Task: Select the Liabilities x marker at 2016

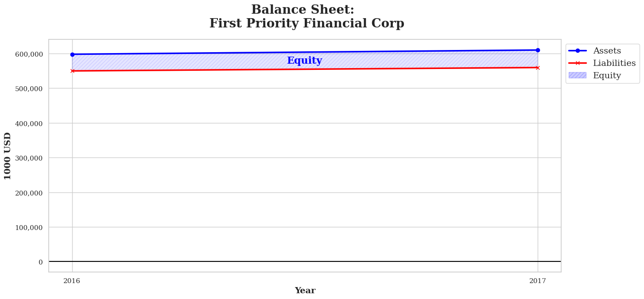Action: (x=72, y=71)
